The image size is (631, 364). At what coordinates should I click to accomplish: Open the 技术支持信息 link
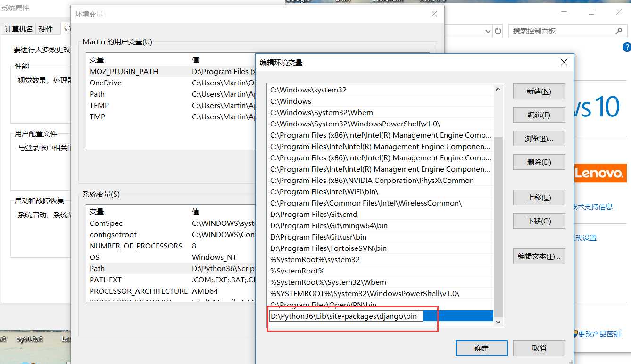(x=593, y=207)
